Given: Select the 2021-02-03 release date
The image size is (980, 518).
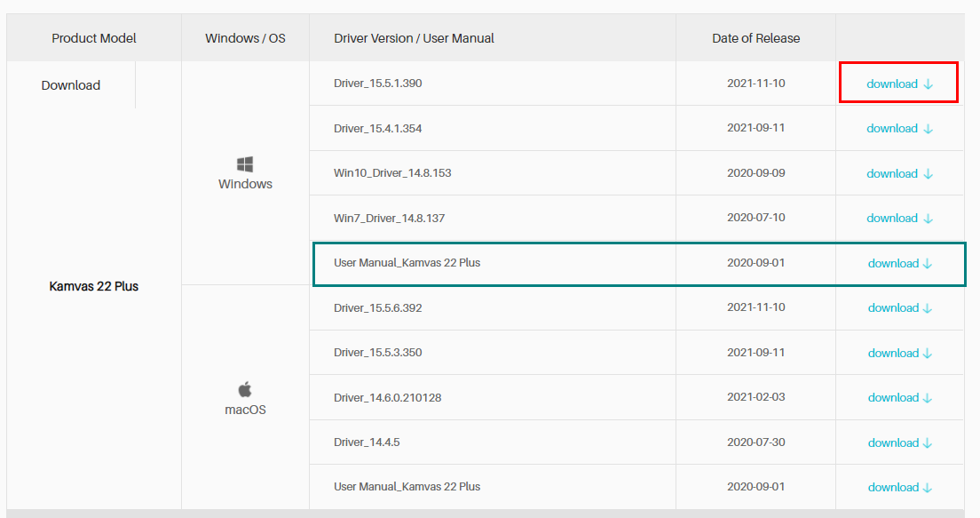Looking at the screenshot, I should pyautogui.click(x=755, y=396).
